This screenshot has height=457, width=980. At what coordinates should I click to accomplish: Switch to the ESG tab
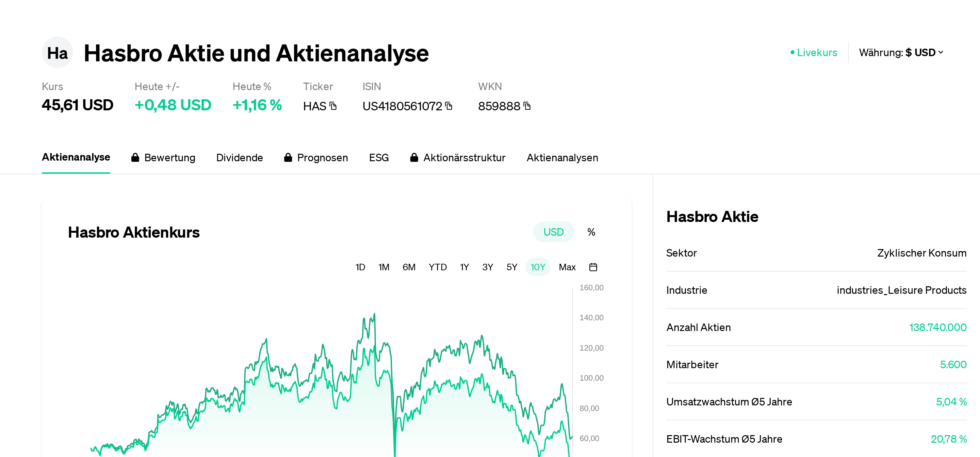point(379,157)
